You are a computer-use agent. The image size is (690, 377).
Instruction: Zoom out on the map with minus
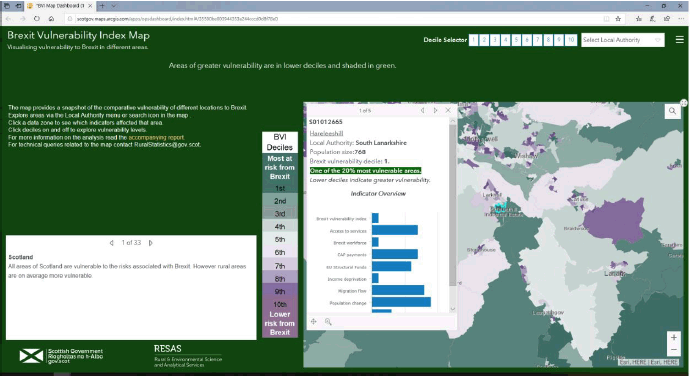tap(674, 350)
